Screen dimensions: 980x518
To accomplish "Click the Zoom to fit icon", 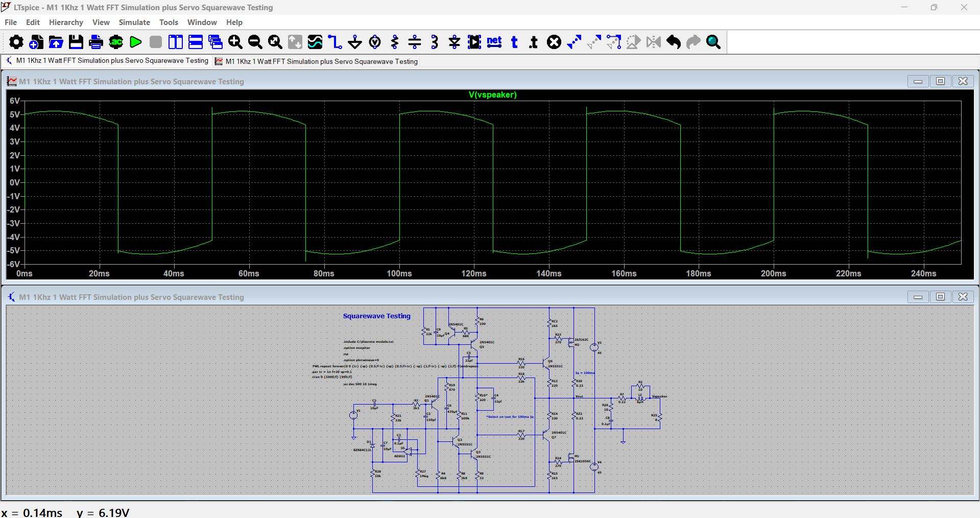I will tap(275, 42).
